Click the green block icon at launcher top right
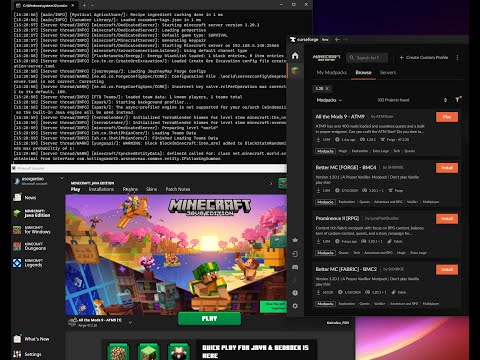Viewport: 480px width, 360px height. coord(282,183)
